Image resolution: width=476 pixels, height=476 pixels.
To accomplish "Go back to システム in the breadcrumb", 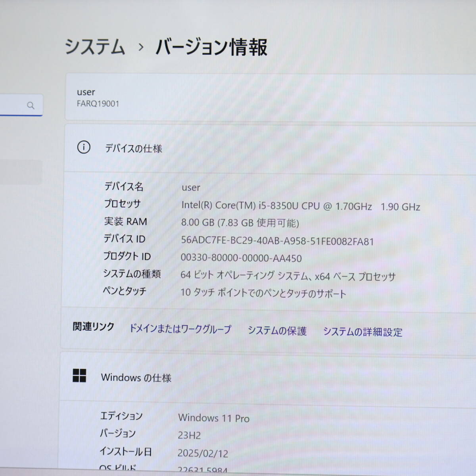I will pyautogui.click(x=95, y=47).
